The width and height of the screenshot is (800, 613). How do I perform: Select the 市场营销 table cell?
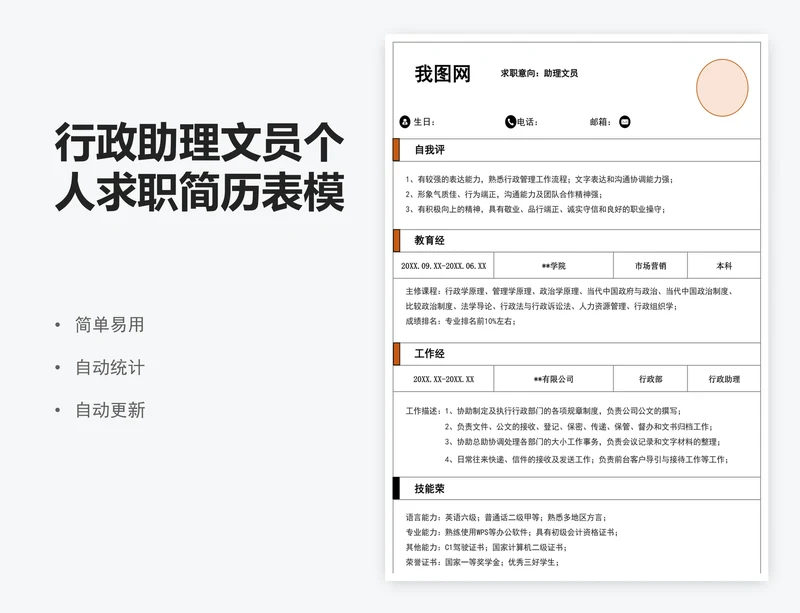pos(651,266)
